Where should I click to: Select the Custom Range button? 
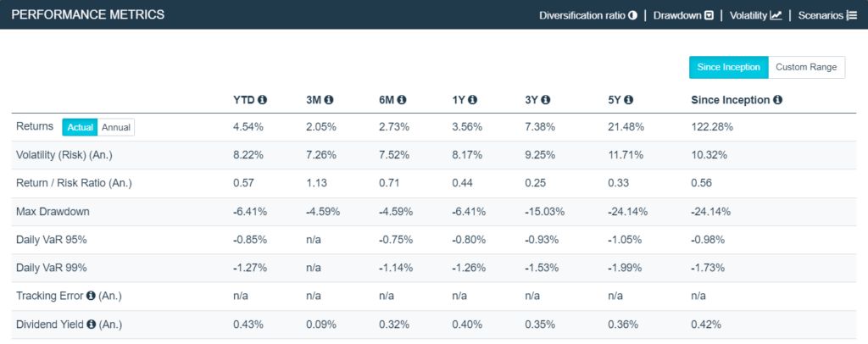tap(806, 67)
